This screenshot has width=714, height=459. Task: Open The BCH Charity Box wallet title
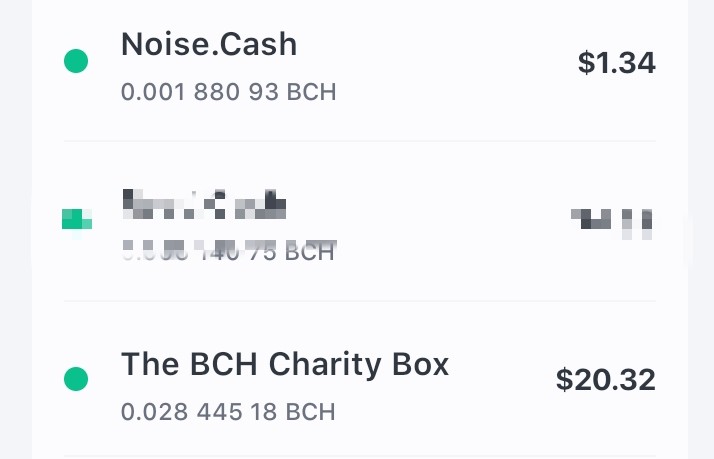(x=285, y=364)
